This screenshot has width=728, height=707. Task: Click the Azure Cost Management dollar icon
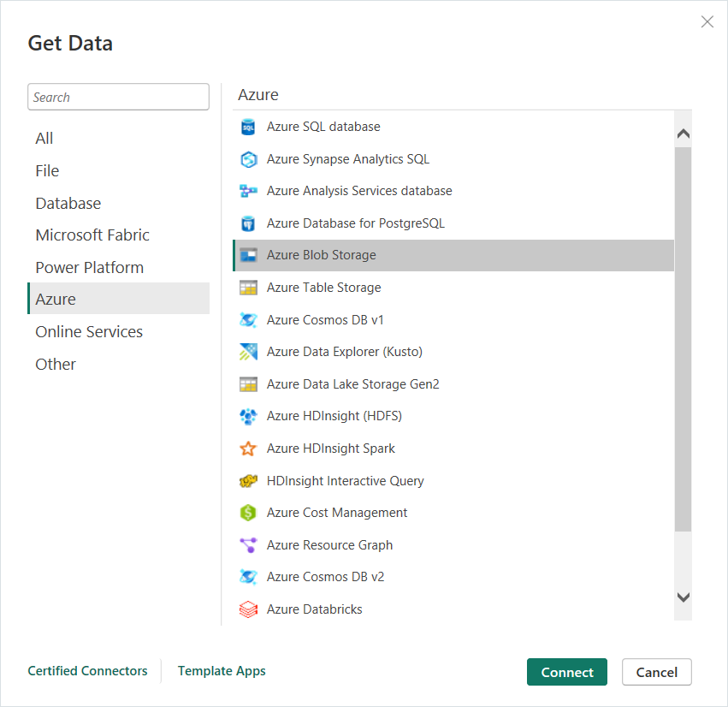[x=248, y=513]
